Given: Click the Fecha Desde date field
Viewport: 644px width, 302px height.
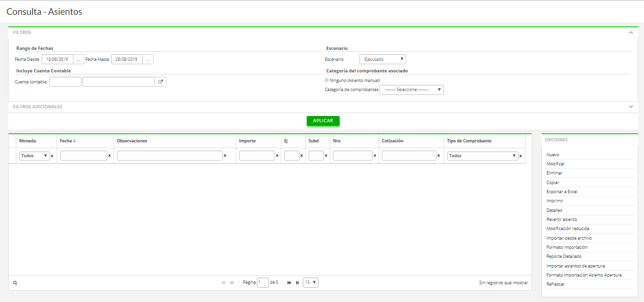Looking at the screenshot, I should click(x=57, y=59).
